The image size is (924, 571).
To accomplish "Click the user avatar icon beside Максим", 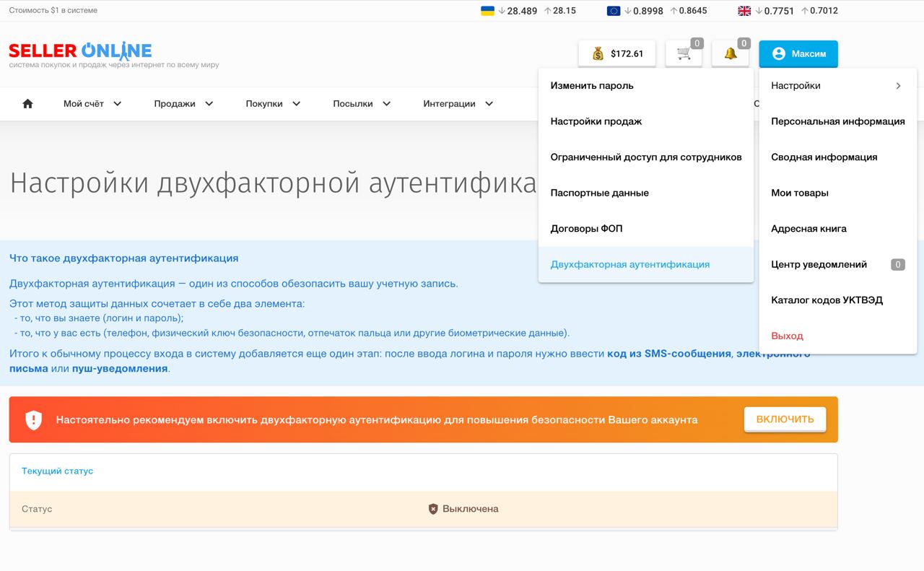I will click(x=778, y=53).
